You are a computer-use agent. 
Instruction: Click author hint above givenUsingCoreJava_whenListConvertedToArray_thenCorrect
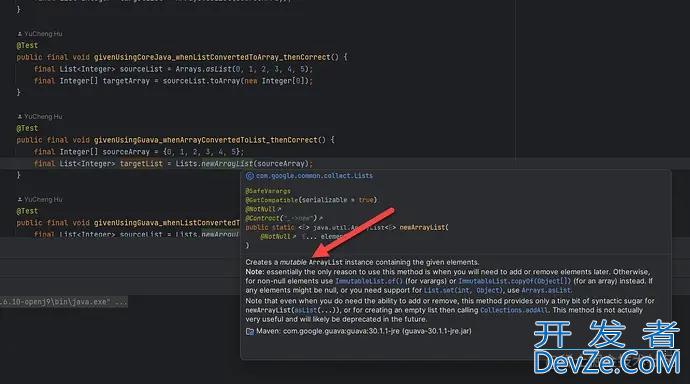coord(40,34)
